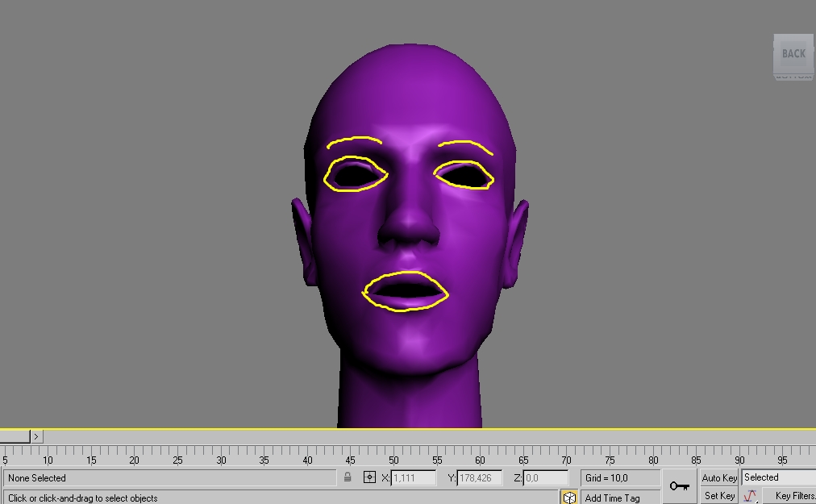Click the large Set Keys key icon
This screenshot has width=816, height=504.
680,485
